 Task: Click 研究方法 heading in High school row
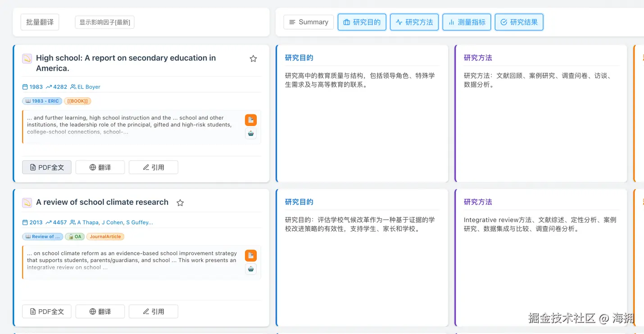click(x=478, y=58)
